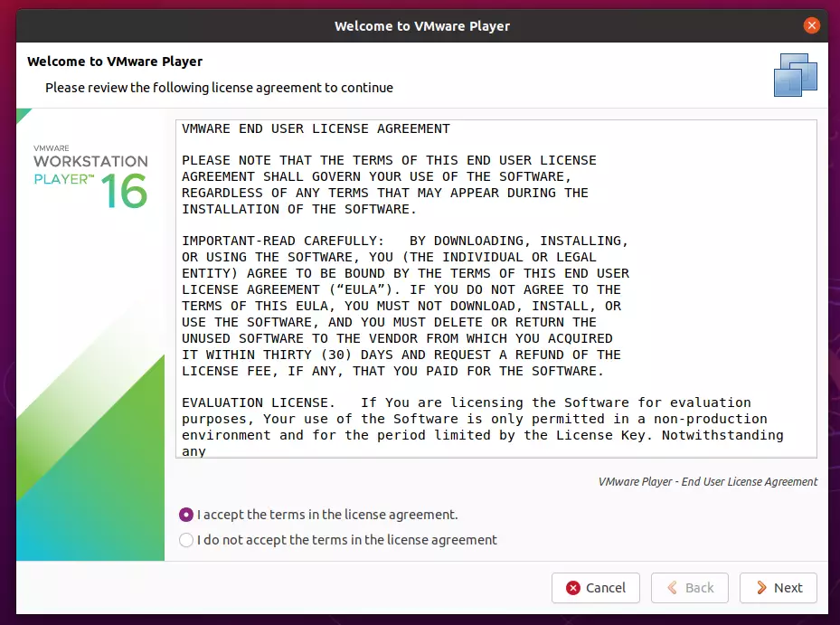Select "I accept the terms" radio button
This screenshot has height=625, width=840.
click(186, 515)
